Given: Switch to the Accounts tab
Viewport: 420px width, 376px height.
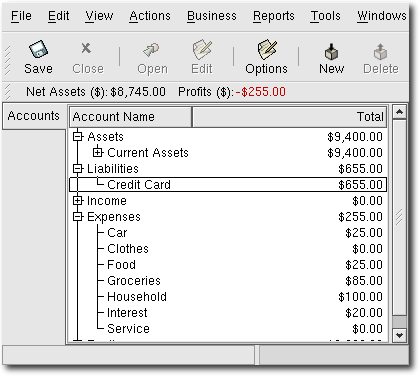Looking at the screenshot, I should (x=34, y=116).
